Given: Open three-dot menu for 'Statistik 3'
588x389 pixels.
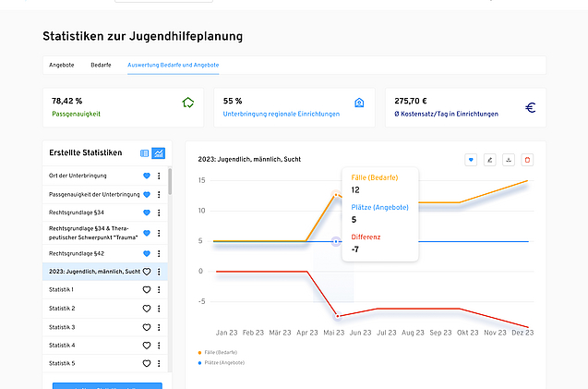Looking at the screenshot, I should click(x=159, y=328).
